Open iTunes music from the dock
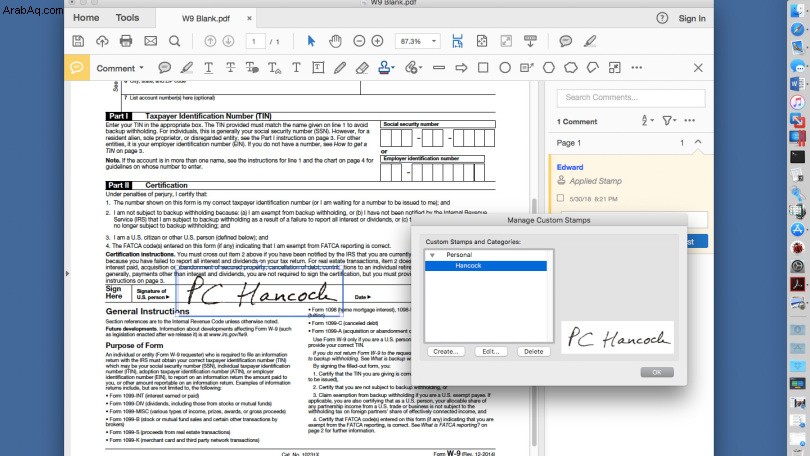Screen dimensions: 810x456 tap(798, 102)
